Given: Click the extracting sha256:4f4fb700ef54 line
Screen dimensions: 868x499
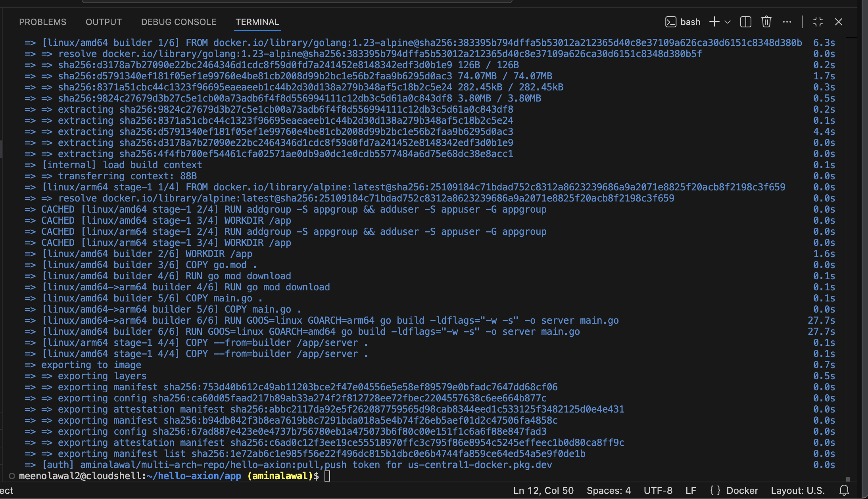Looking at the screenshot, I should pyautogui.click(x=269, y=154).
